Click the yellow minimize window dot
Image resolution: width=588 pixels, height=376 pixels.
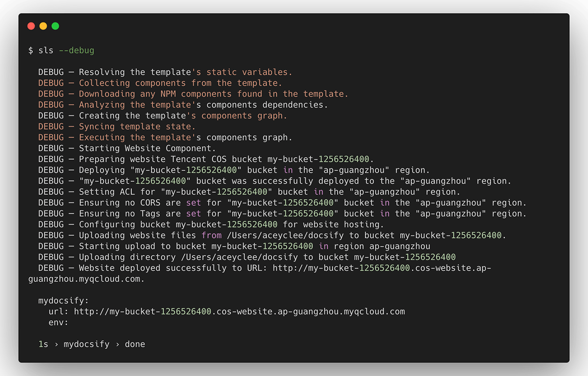click(x=43, y=26)
